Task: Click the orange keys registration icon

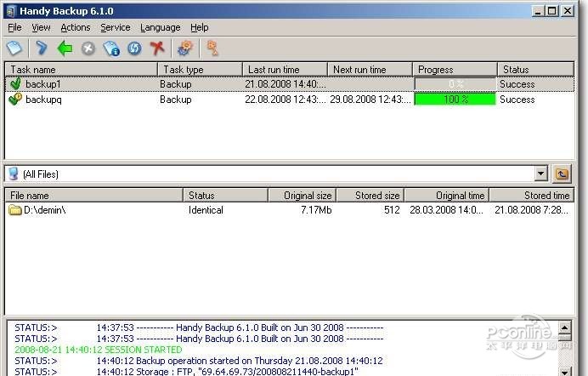Action: click(212, 48)
